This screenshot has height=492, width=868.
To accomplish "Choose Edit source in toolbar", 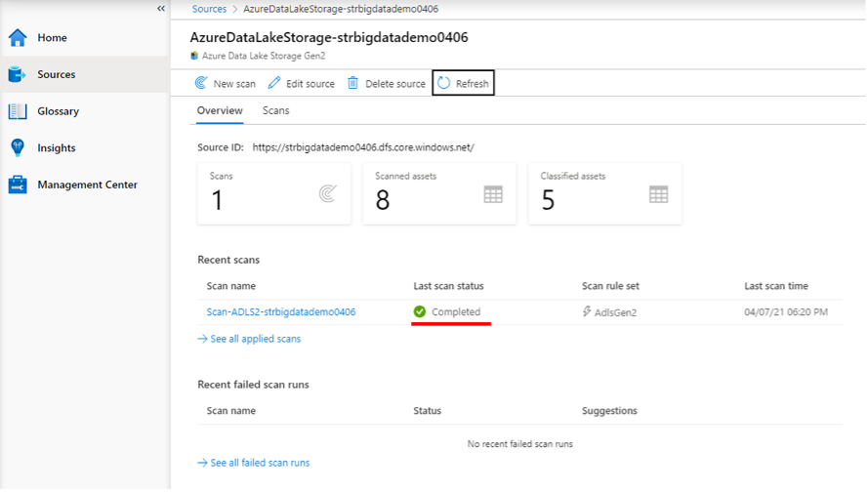I will coord(310,84).
